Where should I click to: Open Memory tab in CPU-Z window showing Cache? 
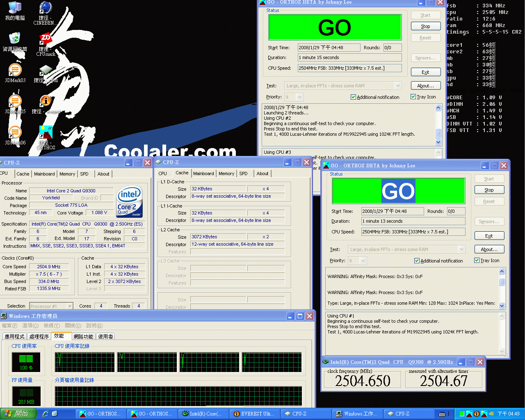[226, 173]
